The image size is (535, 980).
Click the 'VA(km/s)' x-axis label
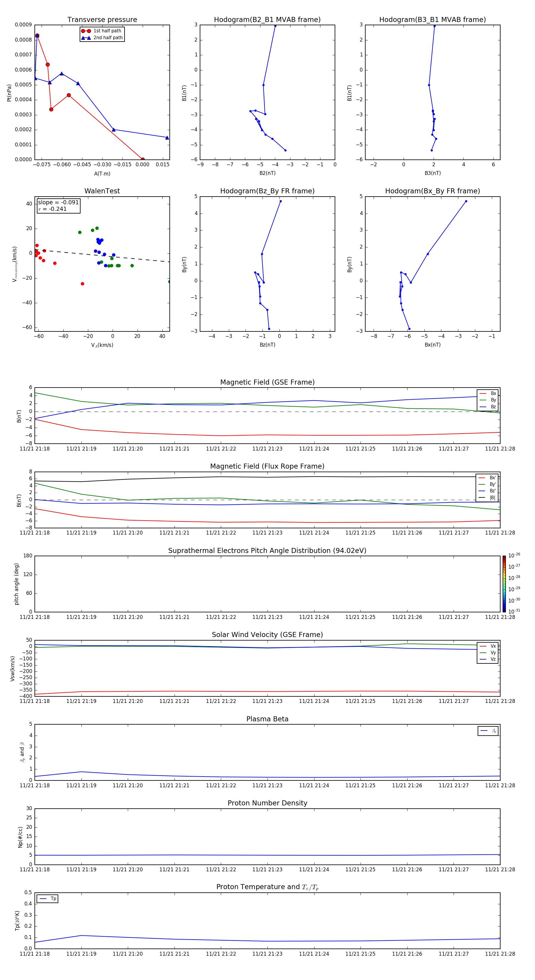point(102,345)
